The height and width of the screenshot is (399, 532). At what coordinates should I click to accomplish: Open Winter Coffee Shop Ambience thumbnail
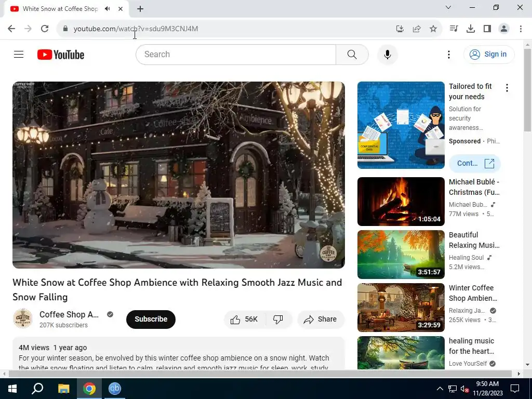401,308
